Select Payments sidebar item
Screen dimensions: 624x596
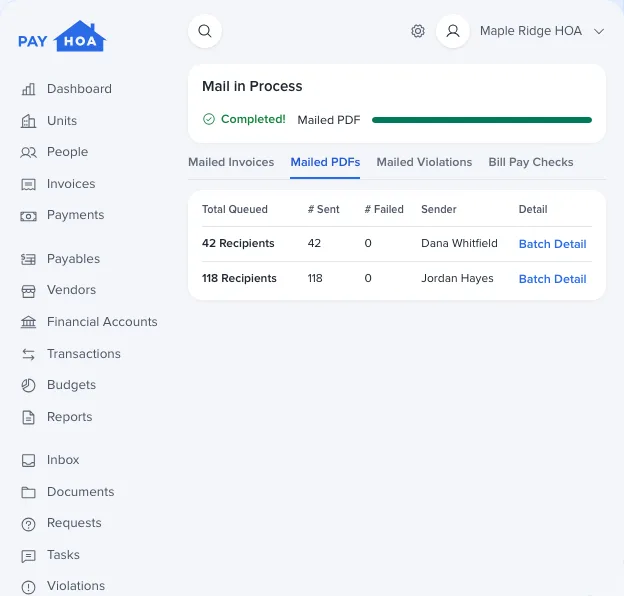76,215
